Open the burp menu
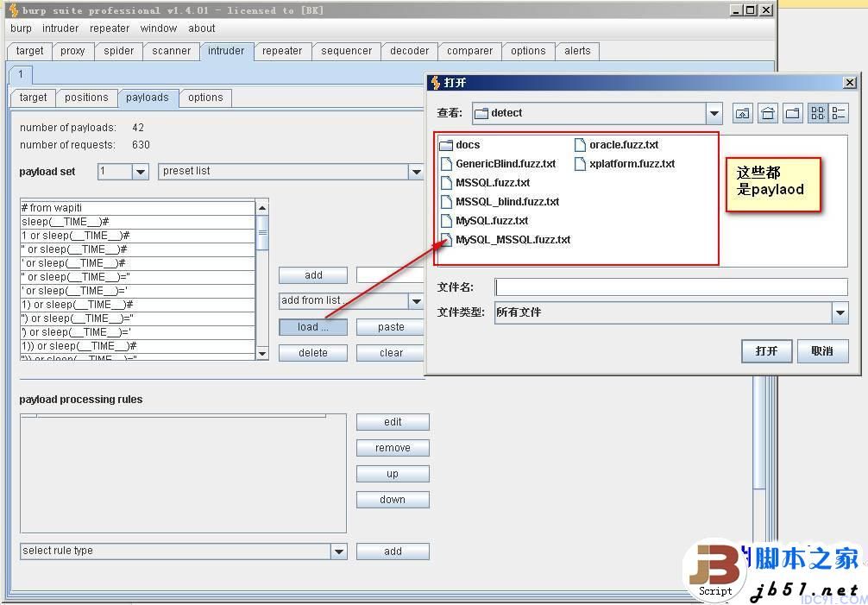Viewport: 868px width, 605px height. 21,28
